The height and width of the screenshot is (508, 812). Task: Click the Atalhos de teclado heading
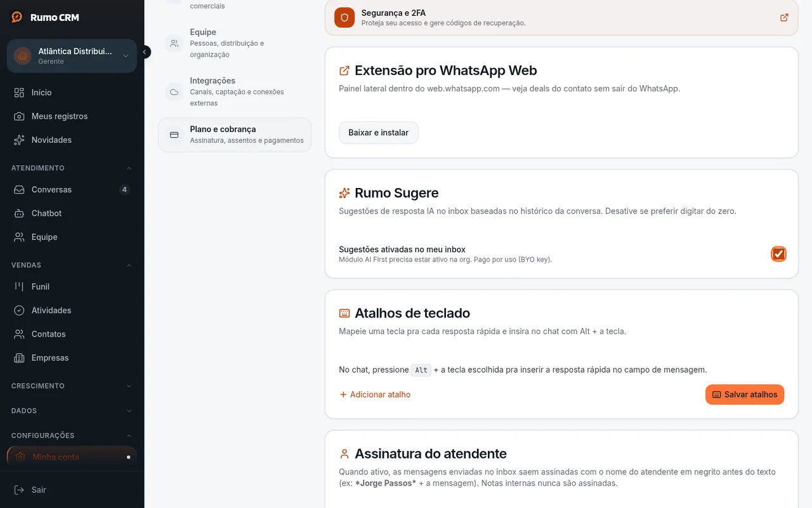point(412,313)
